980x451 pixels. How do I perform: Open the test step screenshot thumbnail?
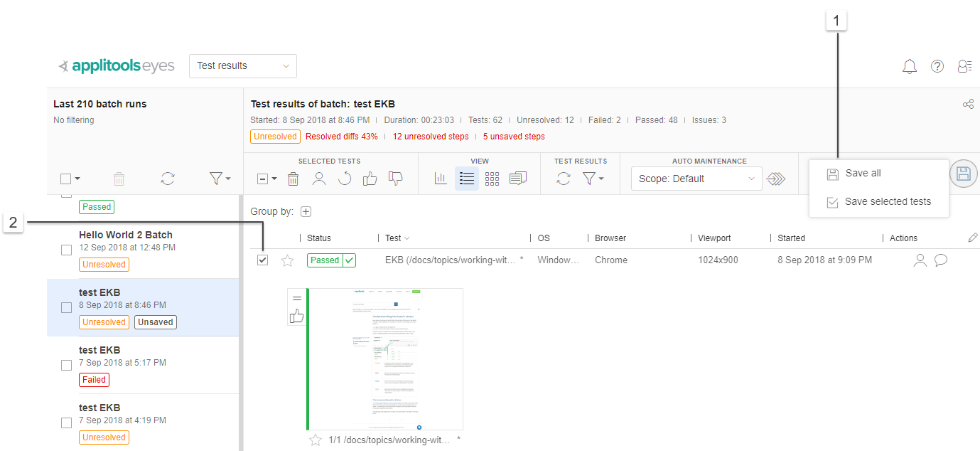(x=384, y=359)
